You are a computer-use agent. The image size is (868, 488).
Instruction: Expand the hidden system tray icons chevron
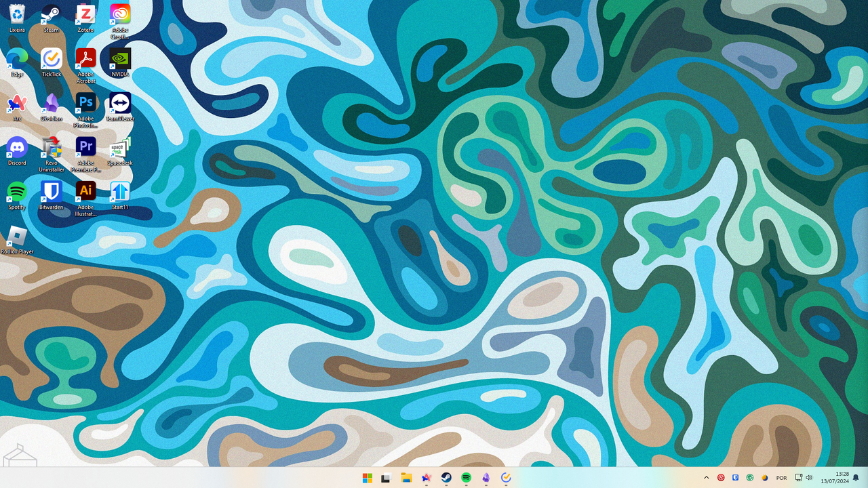click(706, 478)
